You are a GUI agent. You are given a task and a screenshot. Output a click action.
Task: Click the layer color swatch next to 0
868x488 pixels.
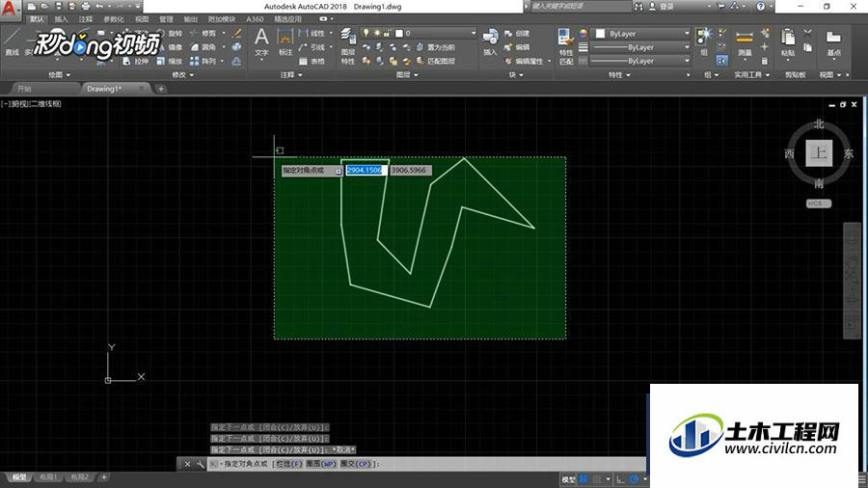(398, 33)
